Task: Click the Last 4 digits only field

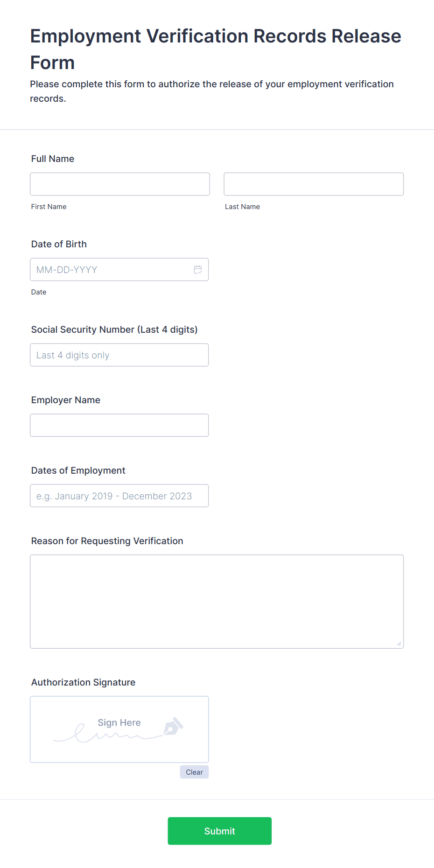Action: pos(119,355)
